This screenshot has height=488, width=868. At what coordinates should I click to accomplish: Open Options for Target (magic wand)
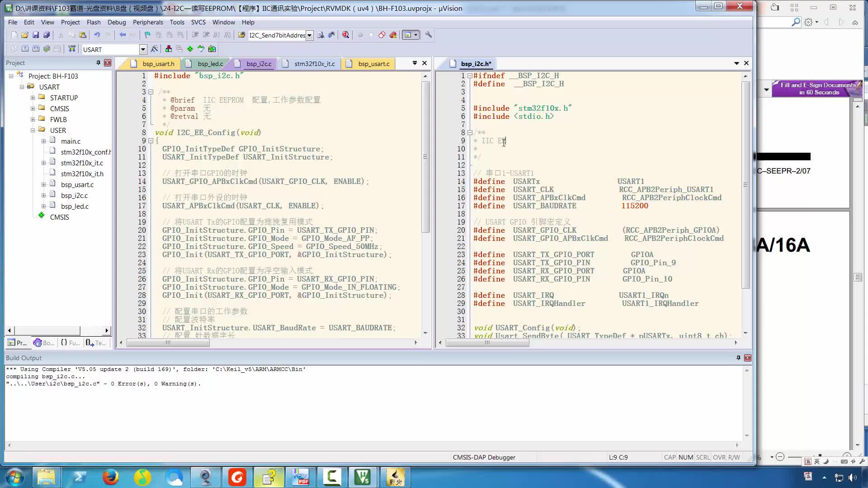coord(154,49)
